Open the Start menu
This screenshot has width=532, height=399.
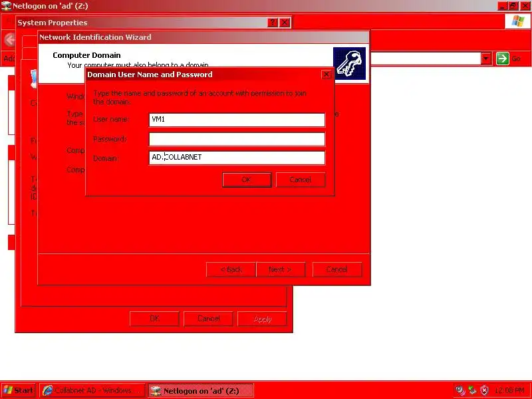[x=19, y=390]
